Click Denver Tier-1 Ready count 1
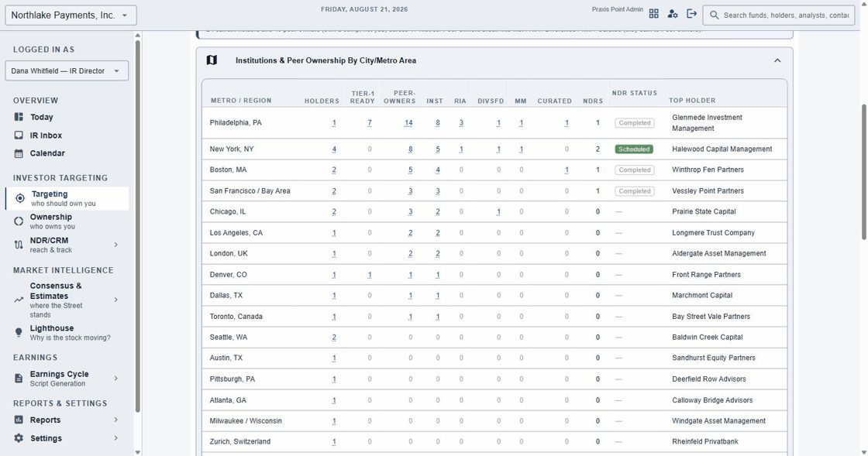 pyautogui.click(x=369, y=275)
